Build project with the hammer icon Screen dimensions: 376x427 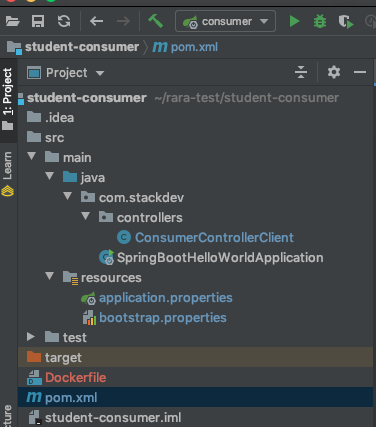pyautogui.click(x=155, y=21)
